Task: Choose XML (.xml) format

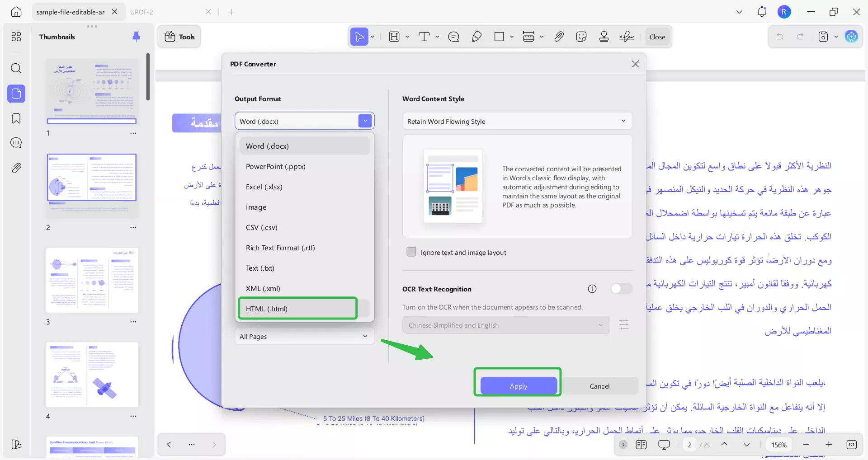Action: tap(305, 288)
